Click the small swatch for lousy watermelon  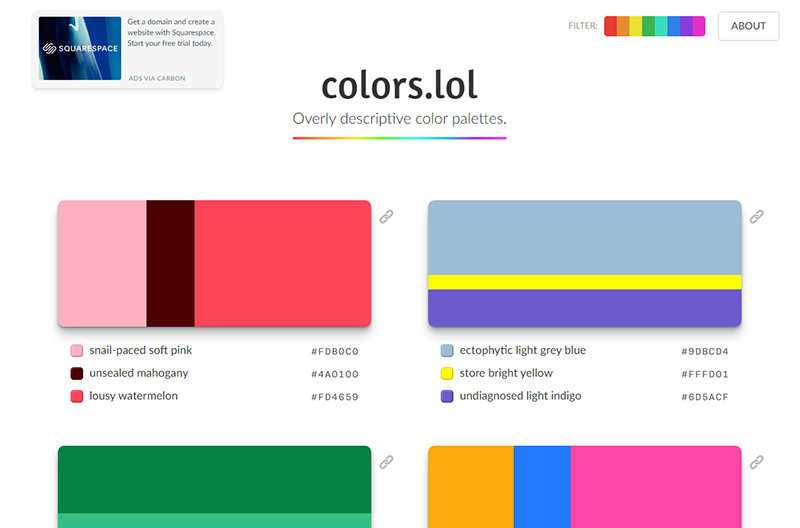click(x=77, y=396)
